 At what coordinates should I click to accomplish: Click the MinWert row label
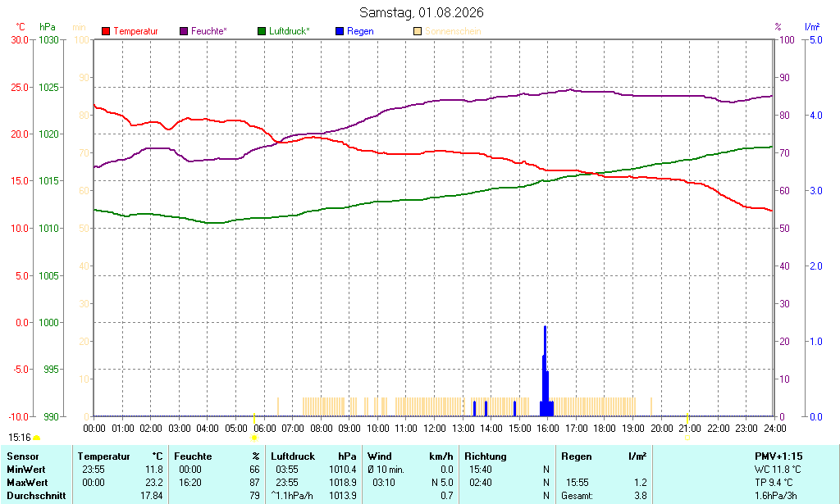25,470
